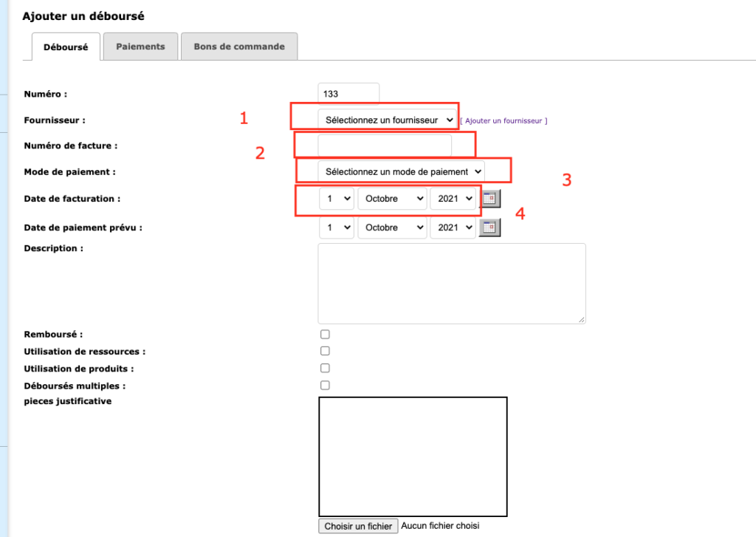Tick the Utilisation de produits checkbox
This screenshot has width=756, height=537.
click(325, 368)
